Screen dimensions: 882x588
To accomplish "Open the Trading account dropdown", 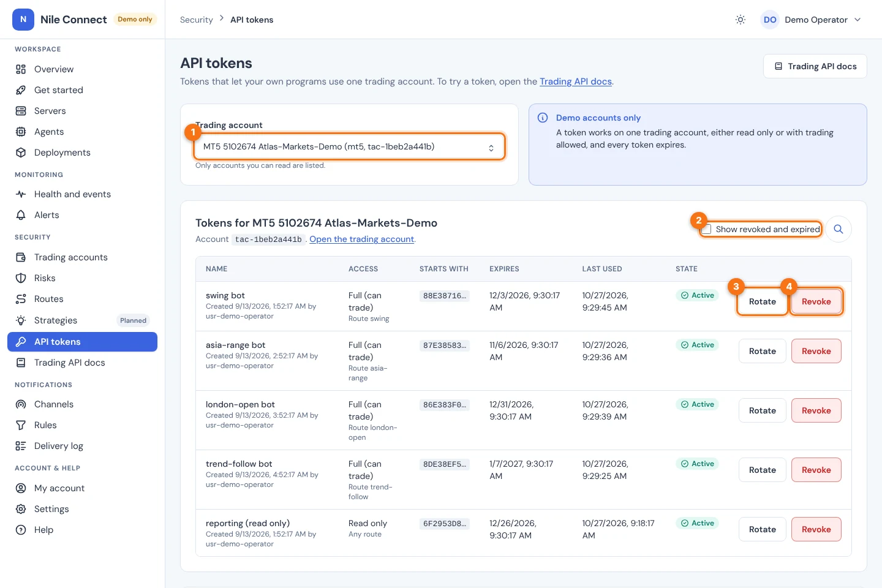I will pyautogui.click(x=349, y=147).
